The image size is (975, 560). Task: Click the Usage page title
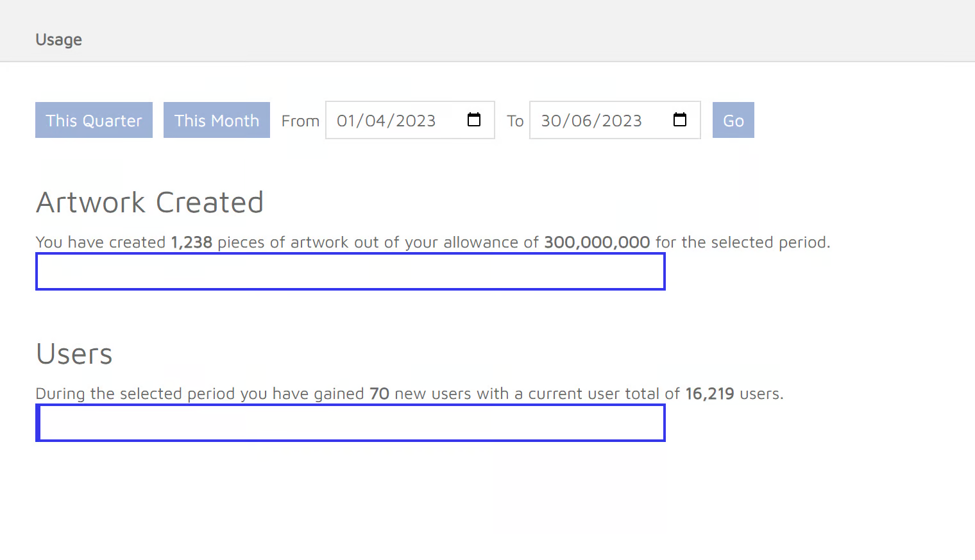[x=58, y=40]
